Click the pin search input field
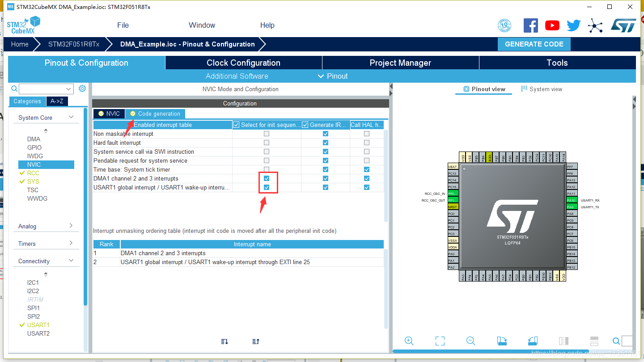This screenshot has width=644, height=362. pyautogui.click(x=627, y=341)
